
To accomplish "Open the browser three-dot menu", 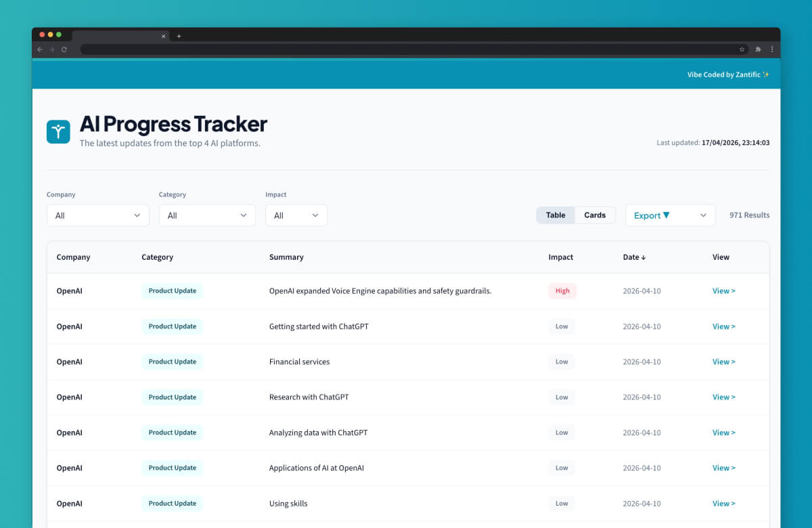I will click(772, 49).
